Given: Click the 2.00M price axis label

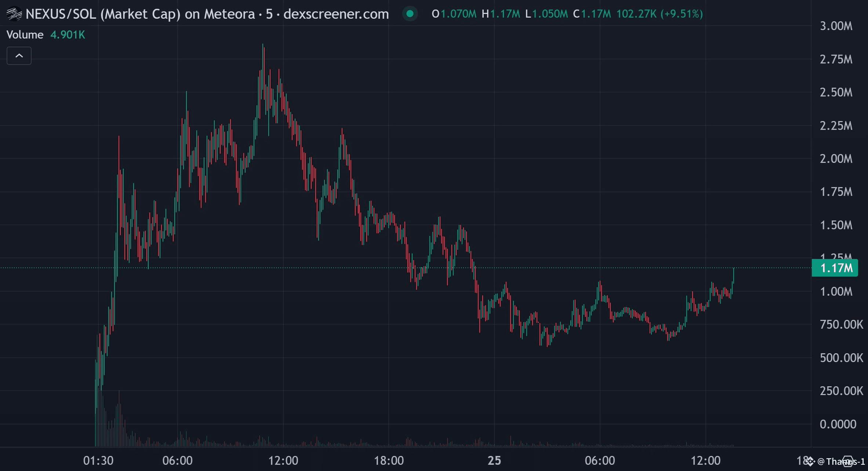Looking at the screenshot, I should click(836, 158).
